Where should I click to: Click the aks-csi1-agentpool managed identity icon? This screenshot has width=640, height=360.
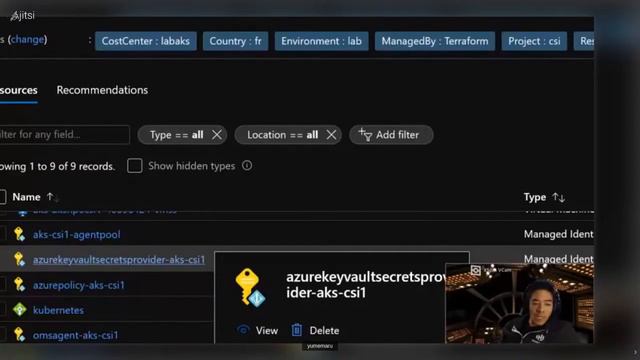19,234
